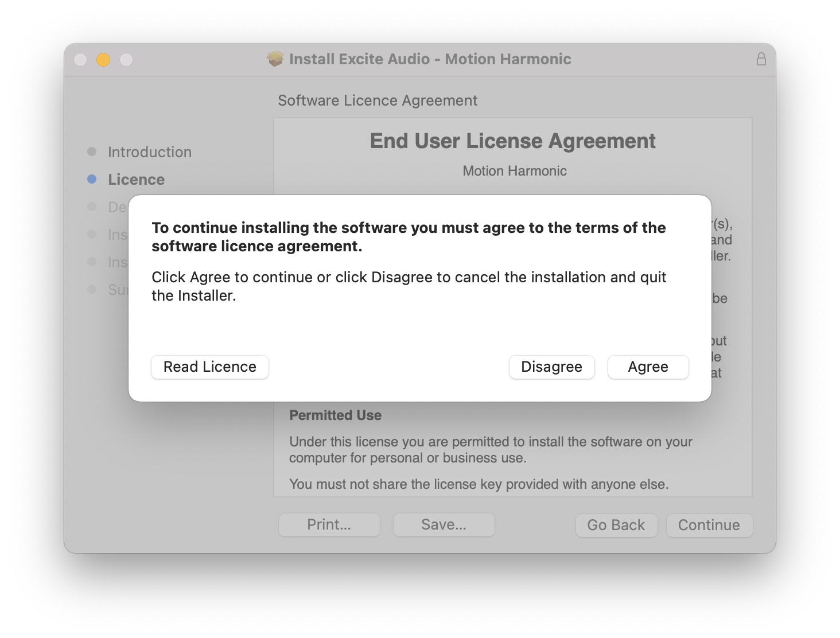Click the End User License Agreement heading
The width and height of the screenshot is (840, 638).
(513, 141)
